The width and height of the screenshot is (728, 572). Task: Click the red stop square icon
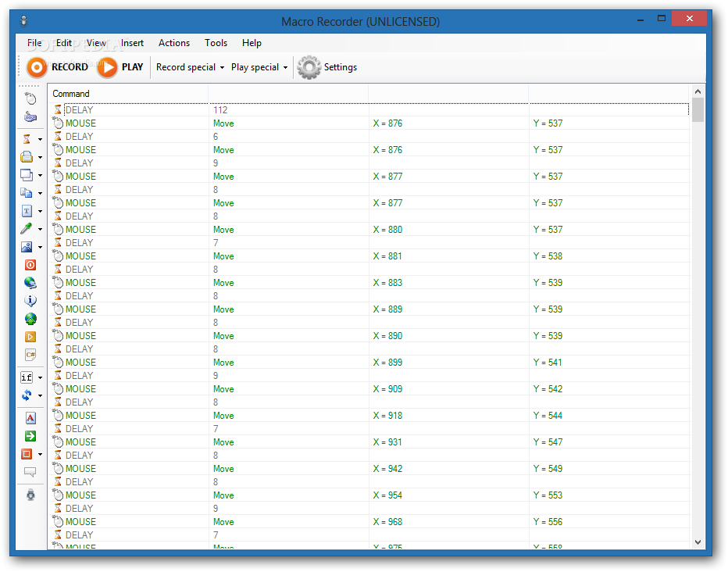(x=27, y=453)
